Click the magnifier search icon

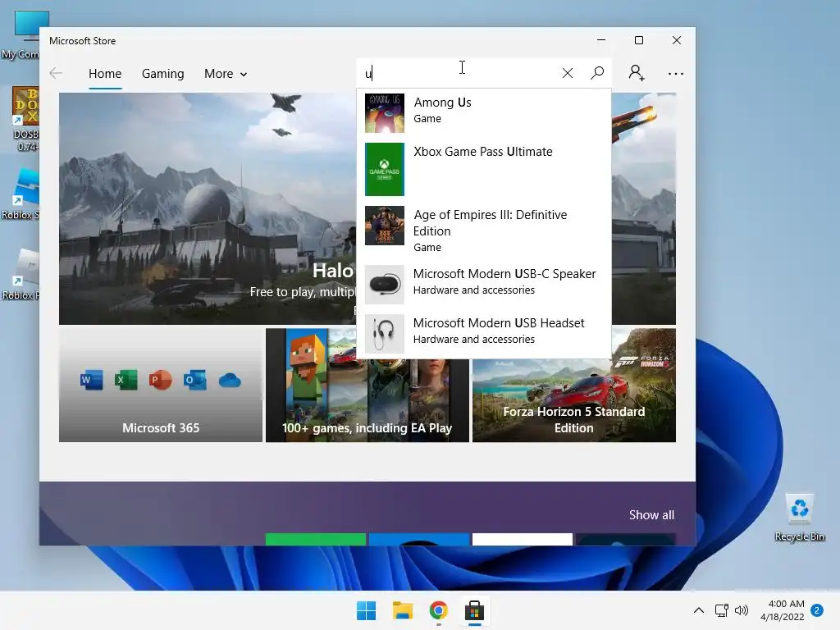pyautogui.click(x=597, y=73)
